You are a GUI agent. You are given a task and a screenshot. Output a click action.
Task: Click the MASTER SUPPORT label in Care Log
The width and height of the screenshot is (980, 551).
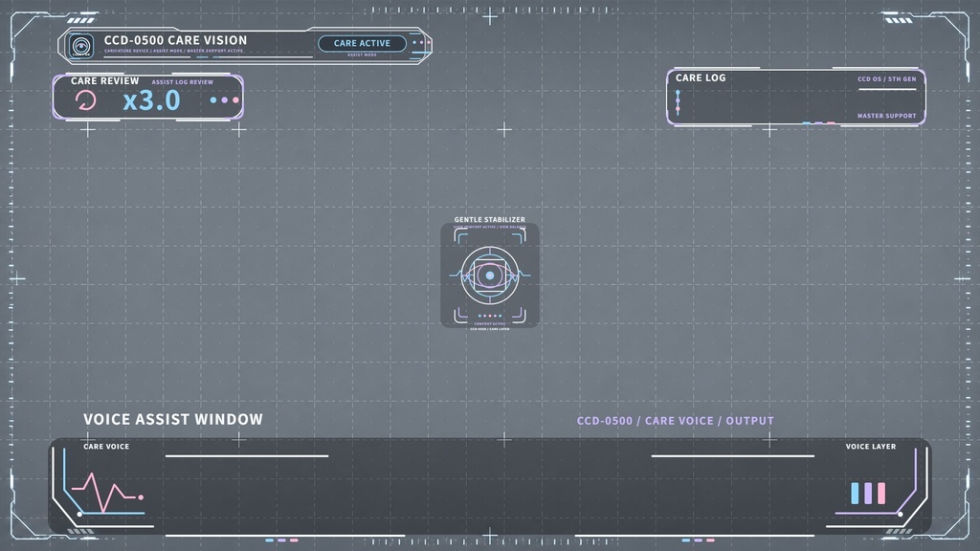coord(886,116)
